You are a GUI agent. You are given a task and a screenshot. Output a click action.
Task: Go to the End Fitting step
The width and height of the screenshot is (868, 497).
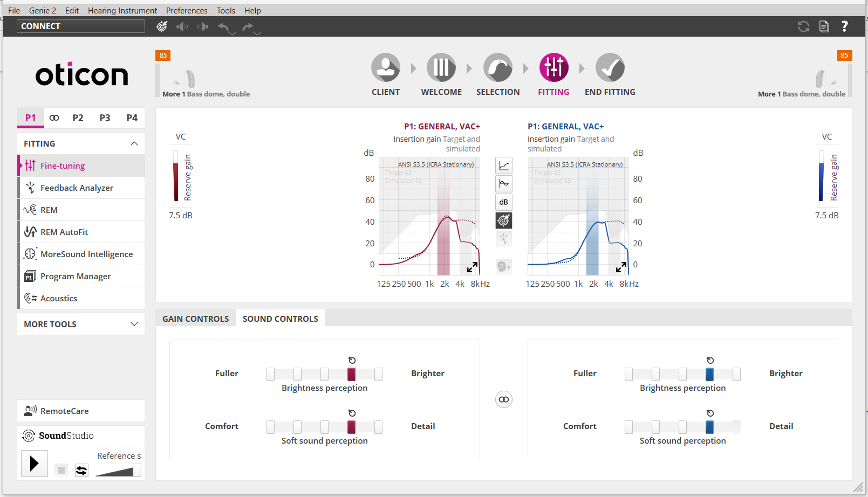tap(610, 75)
